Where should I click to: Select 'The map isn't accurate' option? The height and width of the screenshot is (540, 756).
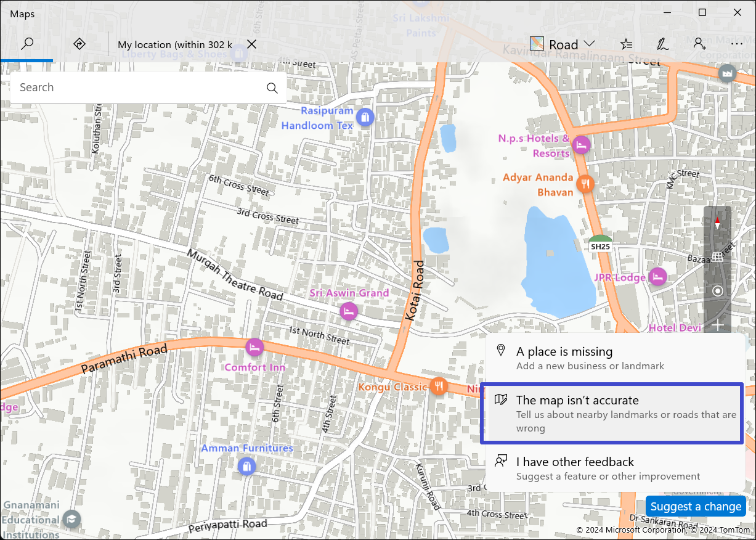[x=612, y=413]
